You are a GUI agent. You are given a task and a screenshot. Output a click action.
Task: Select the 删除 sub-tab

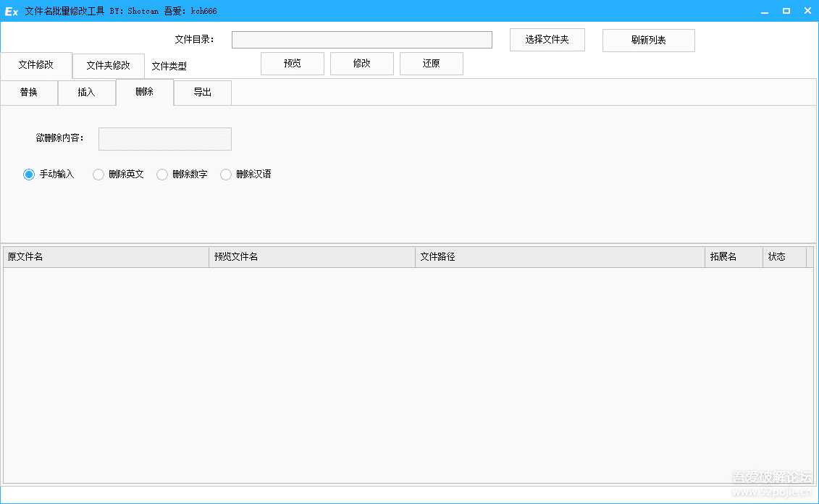[x=143, y=92]
